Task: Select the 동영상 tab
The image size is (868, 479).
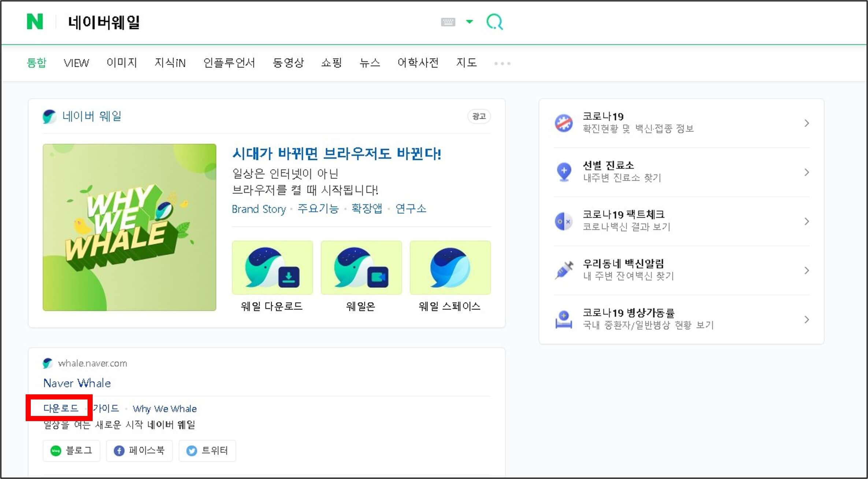Action: [288, 63]
